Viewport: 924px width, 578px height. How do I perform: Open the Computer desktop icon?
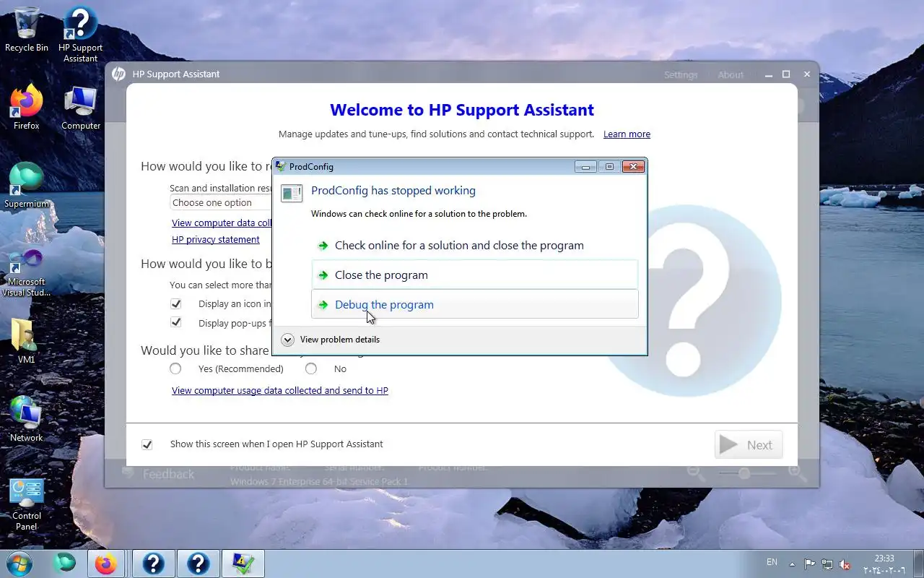click(x=80, y=108)
